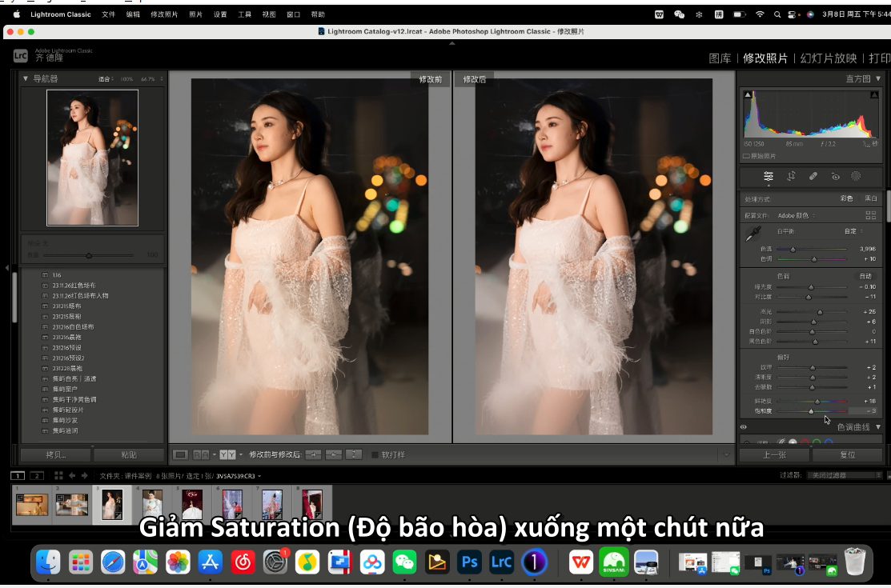The width and height of the screenshot is (891, 588).
Task: Click the Photoshop icon in the Dock
Action: [x=468, y=562]
